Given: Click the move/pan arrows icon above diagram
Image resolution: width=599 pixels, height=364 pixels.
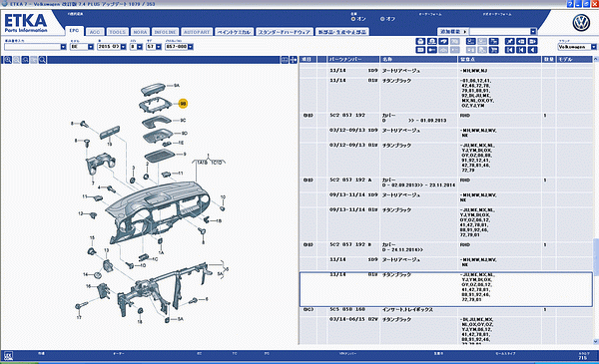Looking at the screenshot, I should (294, 60).
